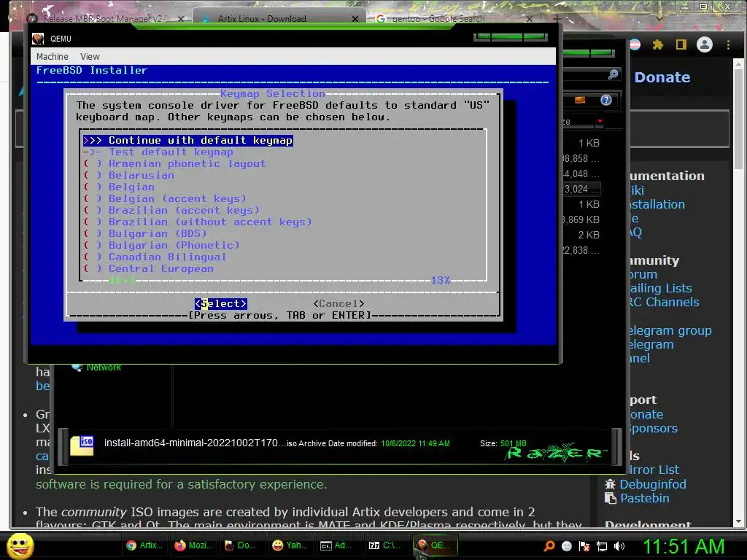747x560 pixels.
Task: Open the browser extensions puzzle icon
Action: tap(658, 44)
